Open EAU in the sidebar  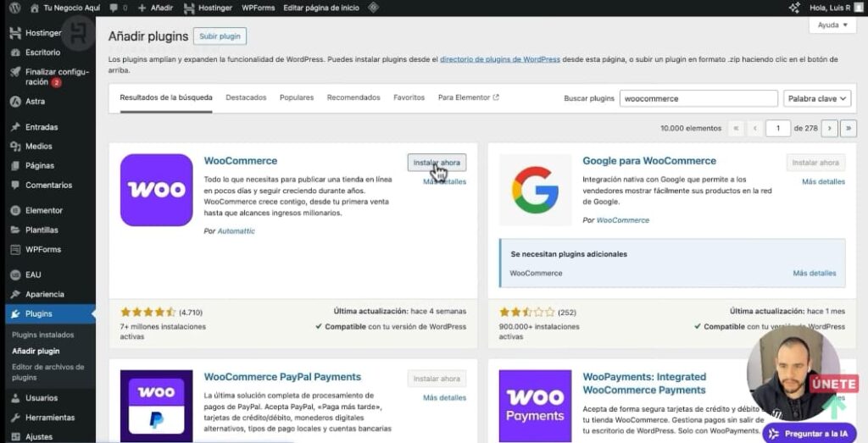pyautogui.click(x=33, y=274)
